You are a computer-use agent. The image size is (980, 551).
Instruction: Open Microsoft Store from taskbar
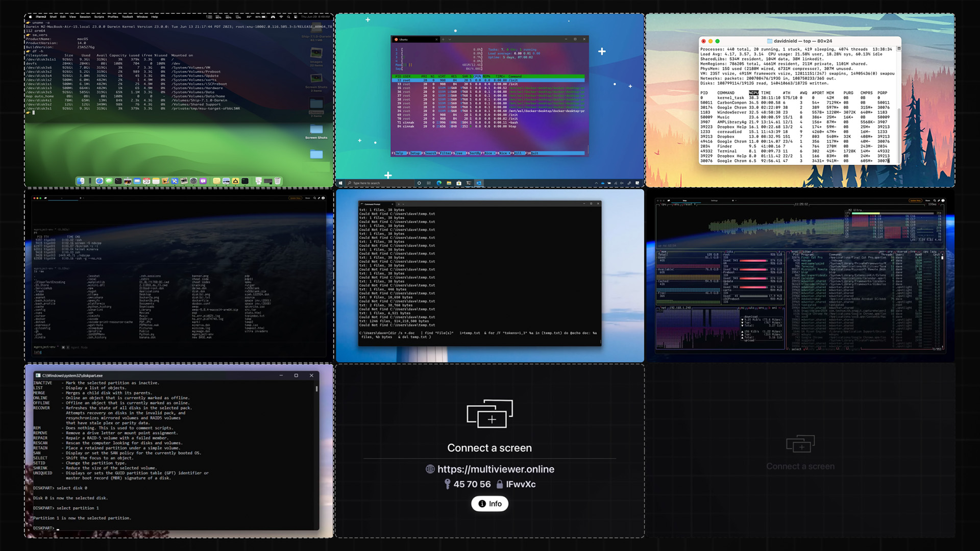tap(459, 183)
